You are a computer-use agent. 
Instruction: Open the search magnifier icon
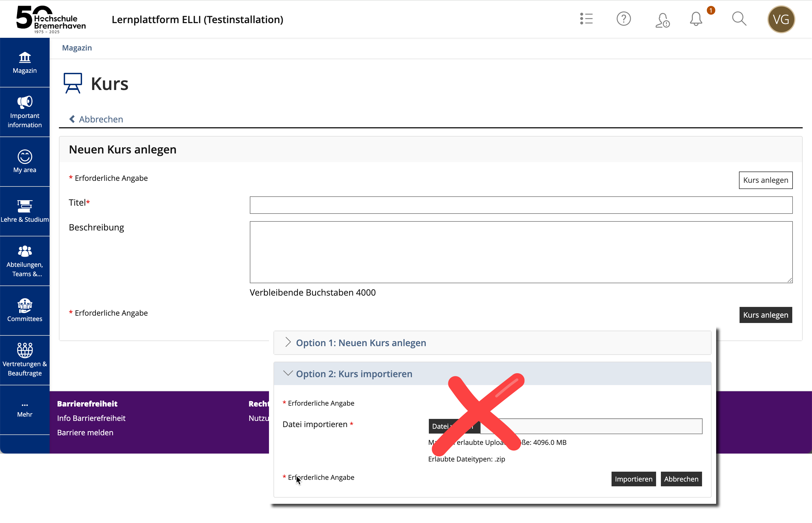(x=739, y=19)
